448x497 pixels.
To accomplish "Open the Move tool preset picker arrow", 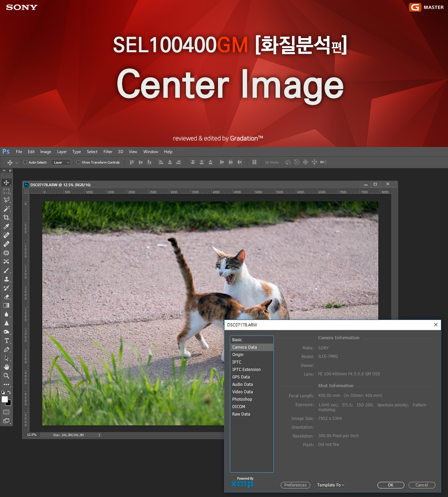I will click(16, 163).
